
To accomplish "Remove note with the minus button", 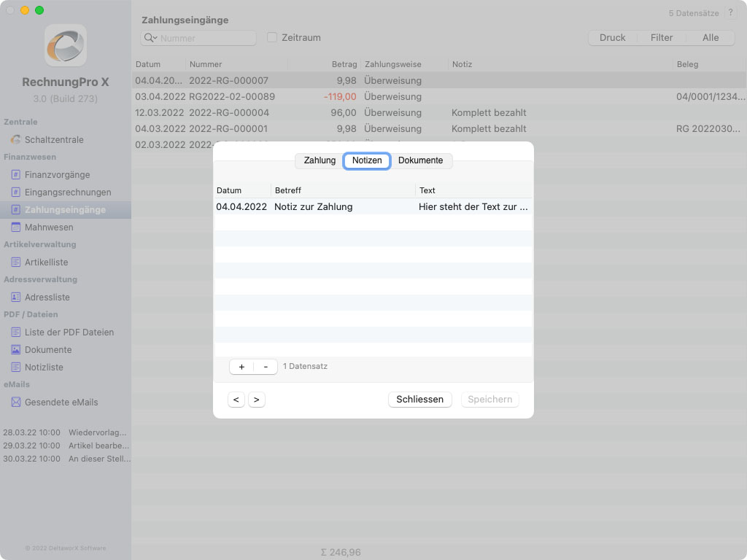I will (266, 367).
